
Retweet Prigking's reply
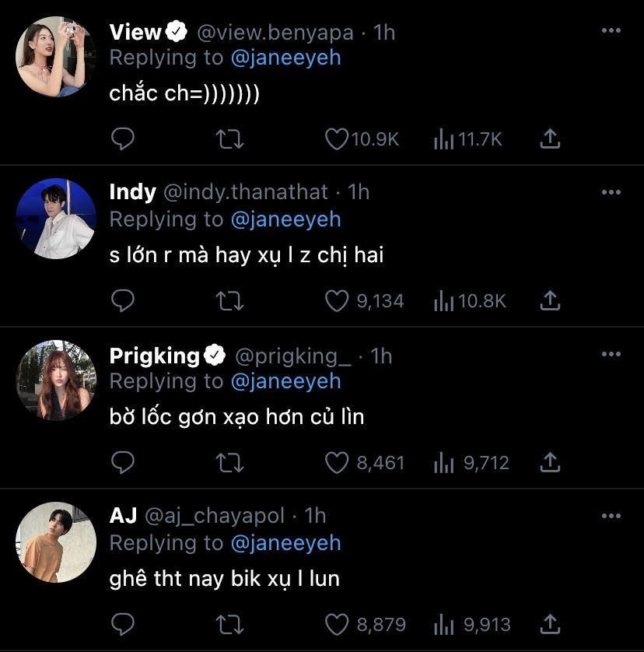pos(230,463)
